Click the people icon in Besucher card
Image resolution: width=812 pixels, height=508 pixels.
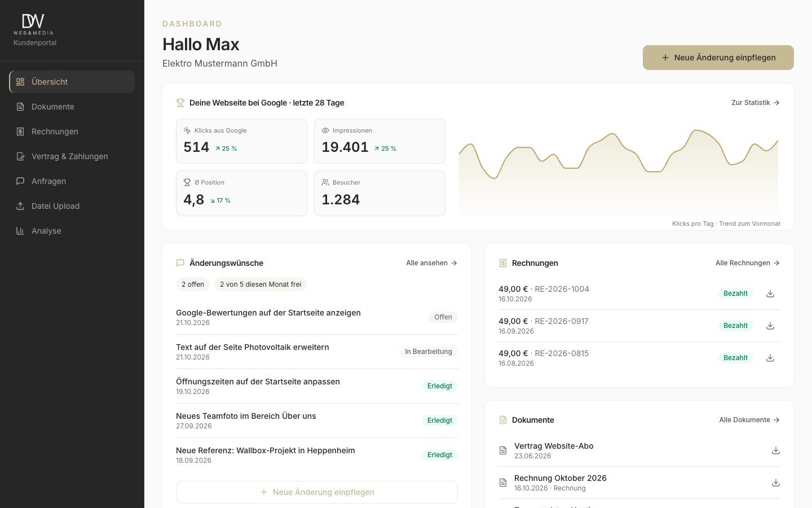coord(325,182)
